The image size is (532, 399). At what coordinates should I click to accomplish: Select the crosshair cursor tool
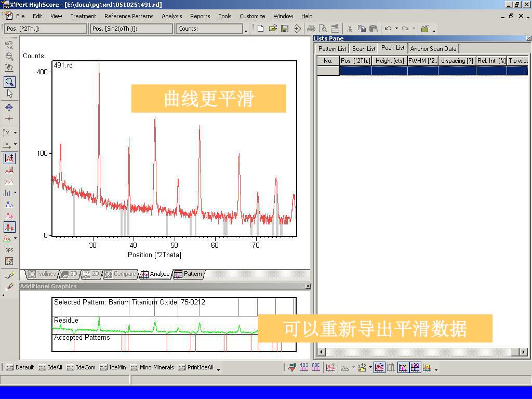click(9, 119)
